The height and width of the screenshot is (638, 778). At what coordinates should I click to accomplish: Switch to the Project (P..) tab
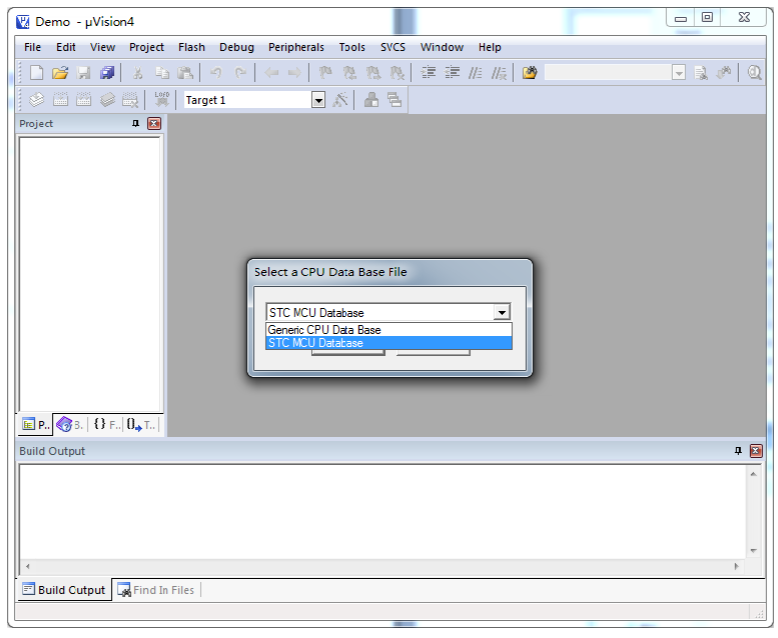point(36,425)
